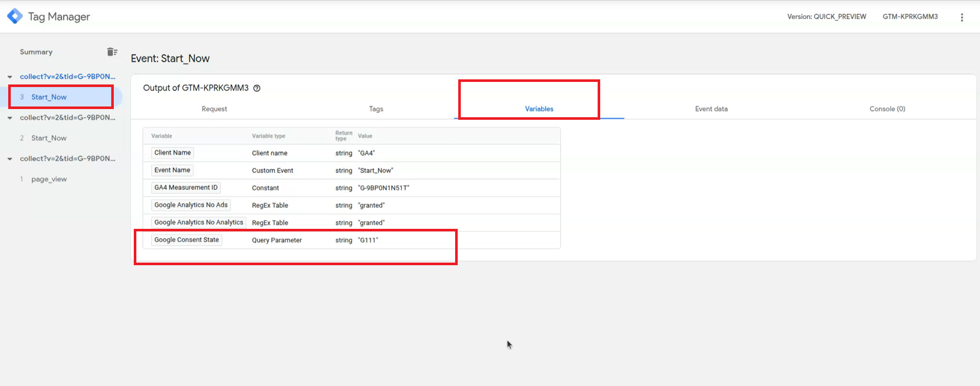Open the GA4 Measurement ID variable chip
980x386 pixels.
(x=186, y=187)
